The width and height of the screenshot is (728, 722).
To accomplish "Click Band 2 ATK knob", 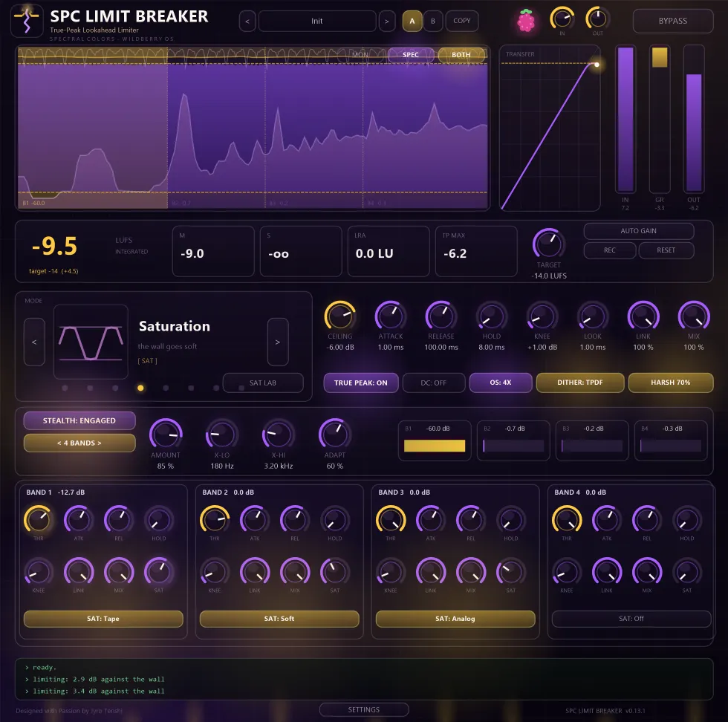I will point(254,519).
